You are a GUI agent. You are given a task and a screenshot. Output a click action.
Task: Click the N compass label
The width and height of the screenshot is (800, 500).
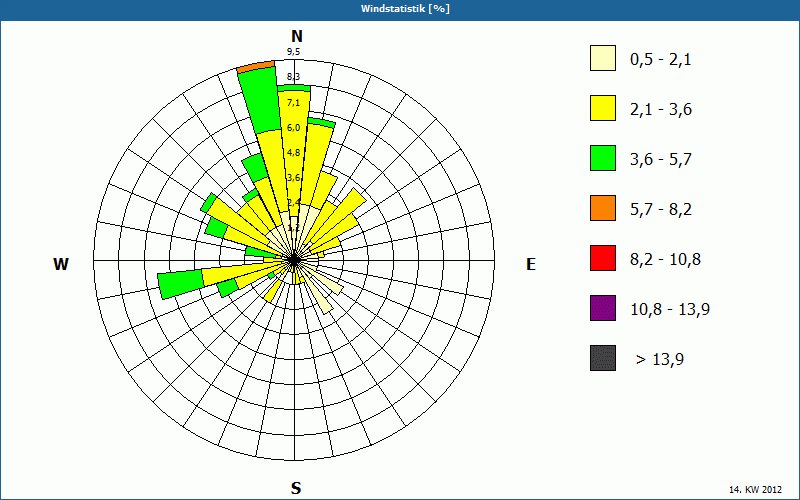(x=297, y=36)
